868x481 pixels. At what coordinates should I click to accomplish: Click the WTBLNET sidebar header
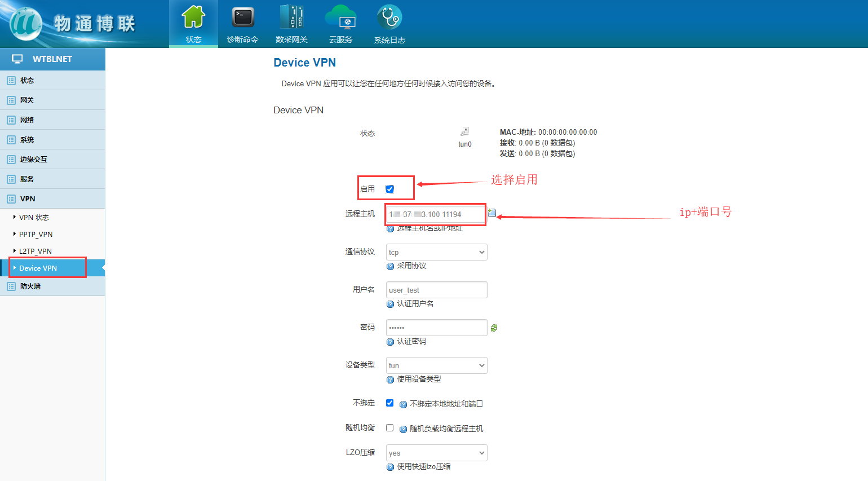point(52,59)
